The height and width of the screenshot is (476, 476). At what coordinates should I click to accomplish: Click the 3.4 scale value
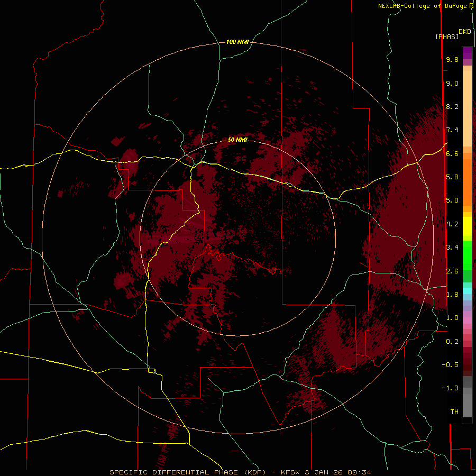coord(452,248)
